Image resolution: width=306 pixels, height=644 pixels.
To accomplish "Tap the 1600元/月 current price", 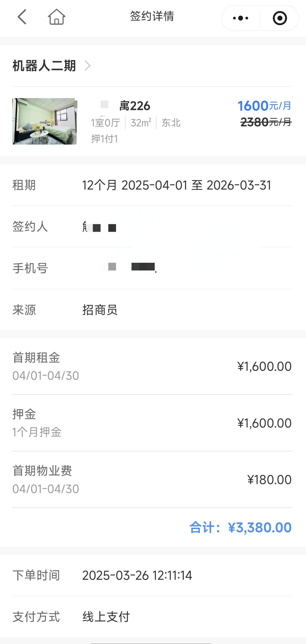I will pos(264,106).
